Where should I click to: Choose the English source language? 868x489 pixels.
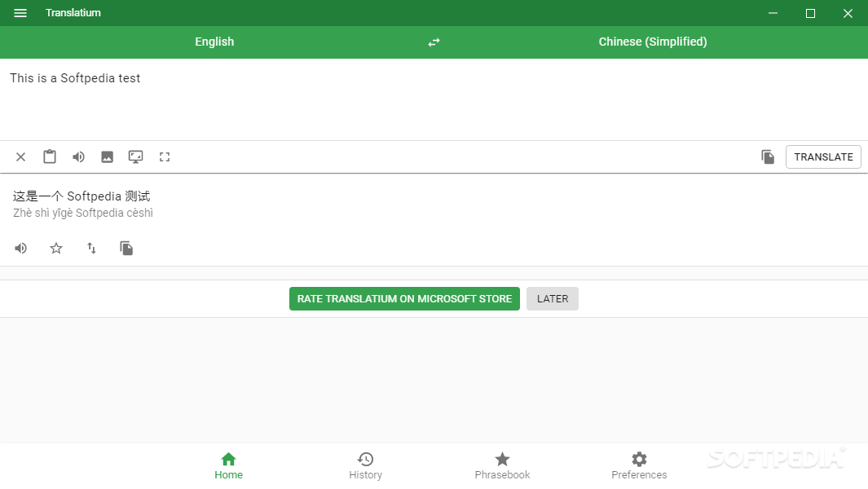[x=214, y=42]
